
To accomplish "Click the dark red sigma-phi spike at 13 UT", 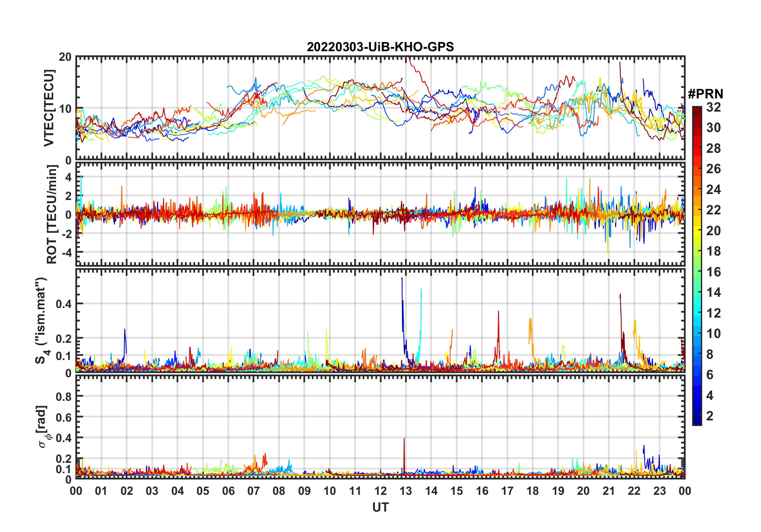I will [x=404, y=456].
